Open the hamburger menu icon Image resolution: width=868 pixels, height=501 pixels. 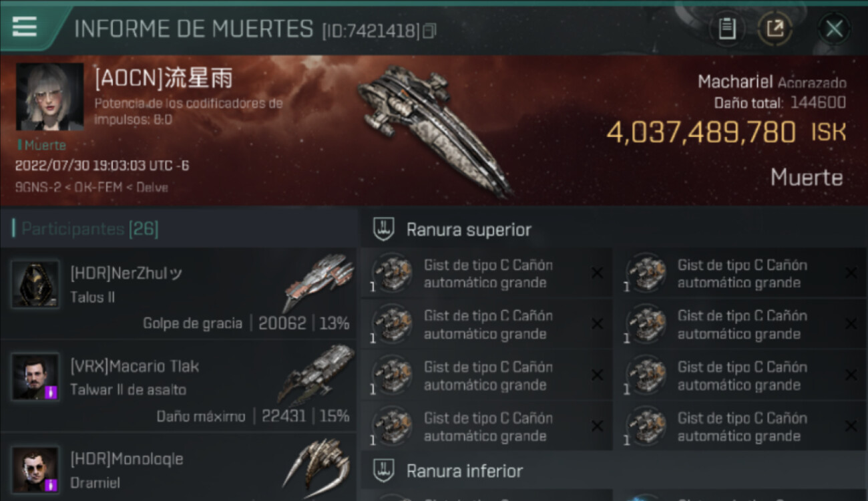coord(25,27)
